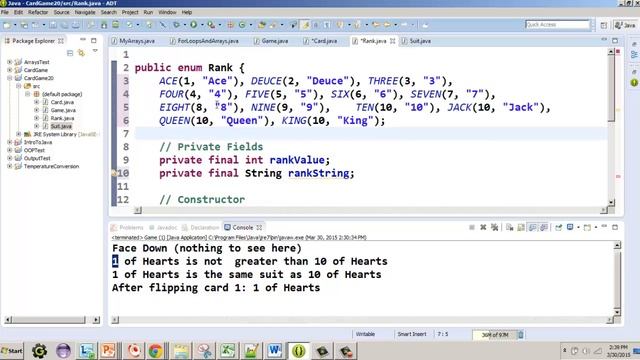Click the Open Console icon

[x=587, y=227]
